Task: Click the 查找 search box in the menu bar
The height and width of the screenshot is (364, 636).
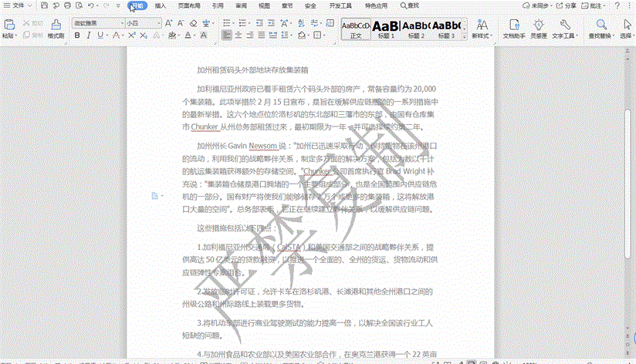Action: point(410,5)
